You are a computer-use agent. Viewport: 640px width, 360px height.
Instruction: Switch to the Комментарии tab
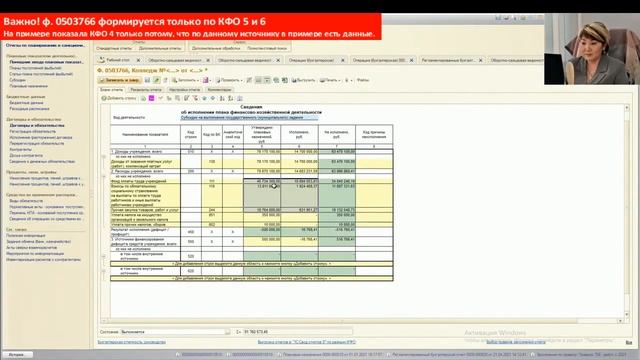(219, 89)
